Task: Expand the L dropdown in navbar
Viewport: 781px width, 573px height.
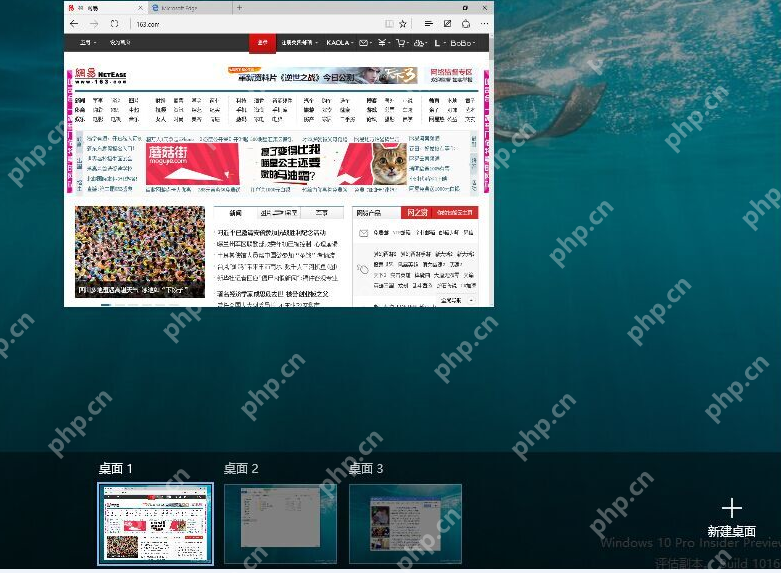Action: point(439,43)
